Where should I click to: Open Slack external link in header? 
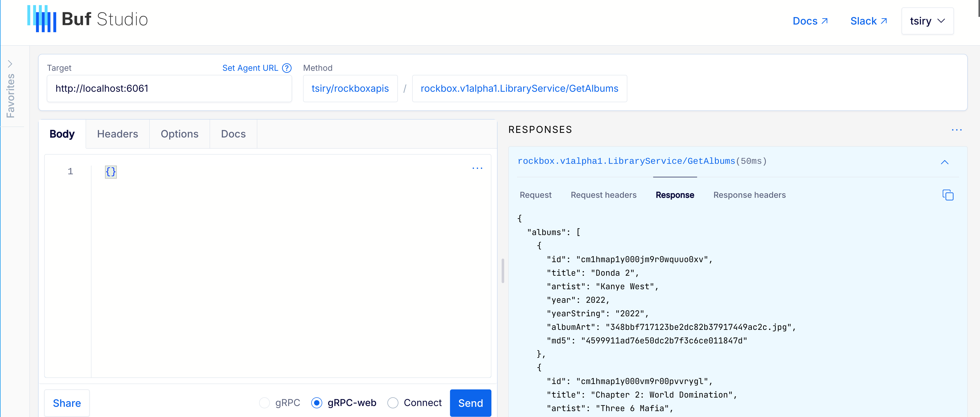[x=869, y=21]
